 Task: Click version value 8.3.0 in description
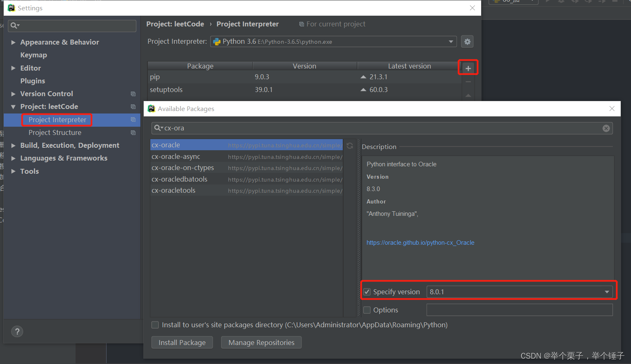pos(373,189)
